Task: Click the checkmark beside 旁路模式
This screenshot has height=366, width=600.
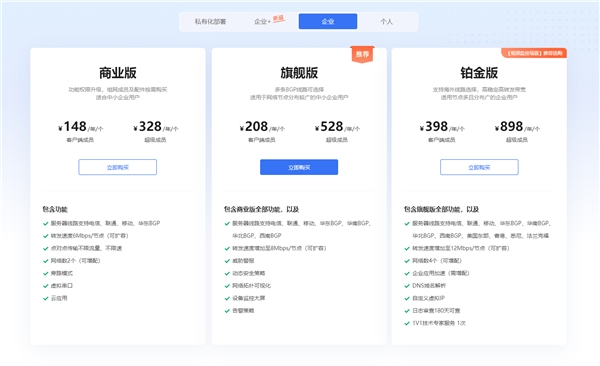Action: click(x=46, y=273)
